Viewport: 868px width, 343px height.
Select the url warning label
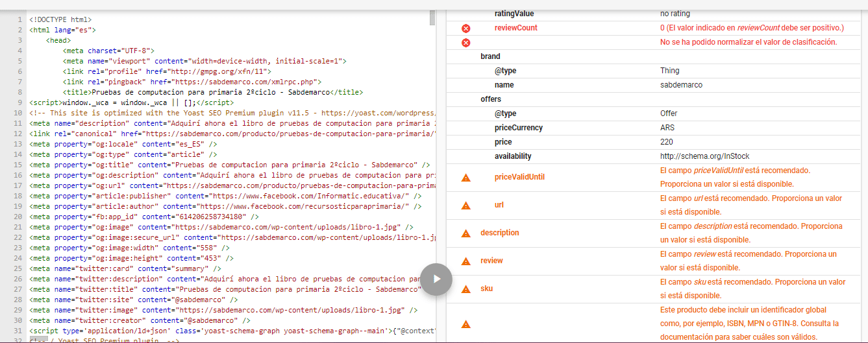[x=499, y=205]
